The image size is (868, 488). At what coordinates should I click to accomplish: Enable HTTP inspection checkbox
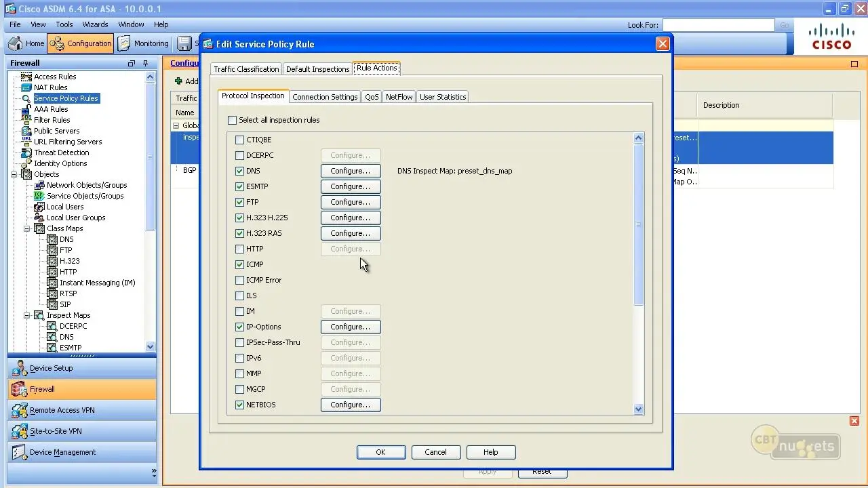pos(239,249)
